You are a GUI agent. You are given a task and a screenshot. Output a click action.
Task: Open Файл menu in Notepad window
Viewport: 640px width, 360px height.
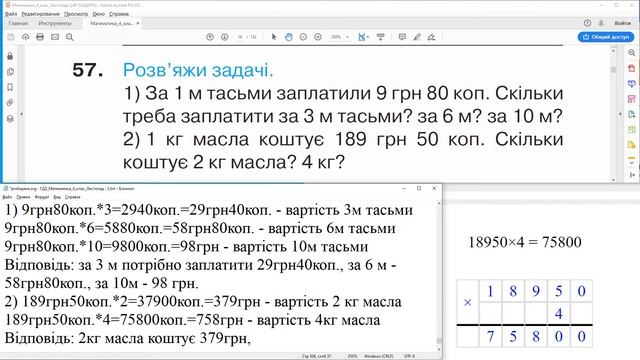pyautogui.click(x=8, y=197)
